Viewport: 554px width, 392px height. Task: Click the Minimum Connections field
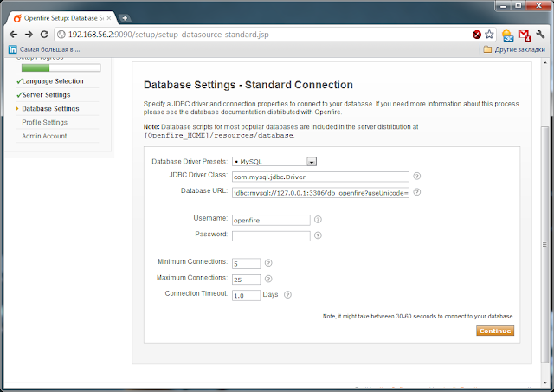point(246,263)
